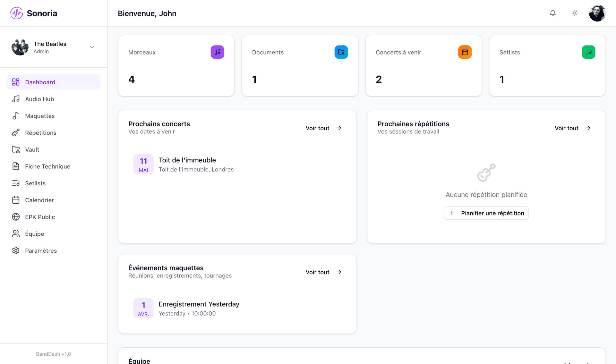The image size is (616, 364).
Task: Open the EPK Public globe icon
Action: pos(16,217)
